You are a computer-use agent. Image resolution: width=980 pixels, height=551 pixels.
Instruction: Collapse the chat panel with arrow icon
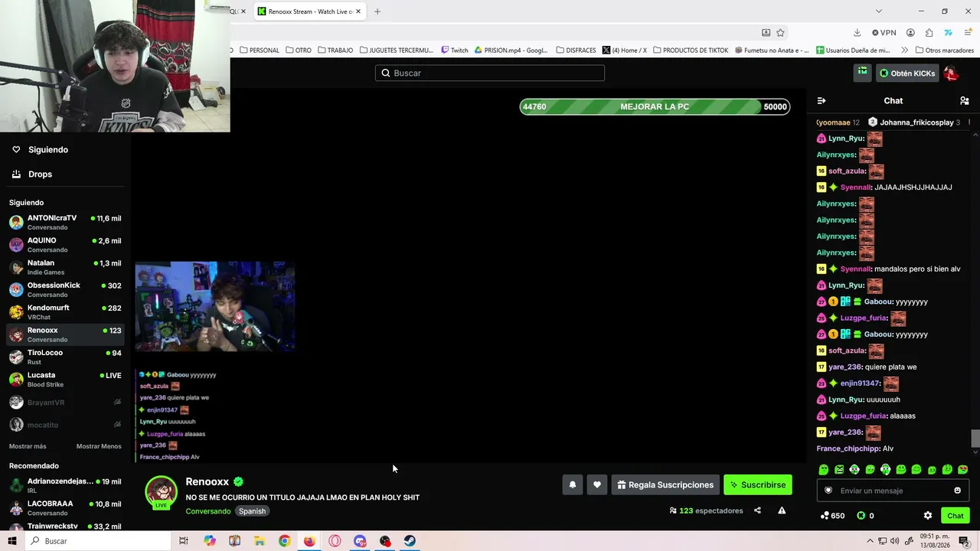tap(822, 101)
